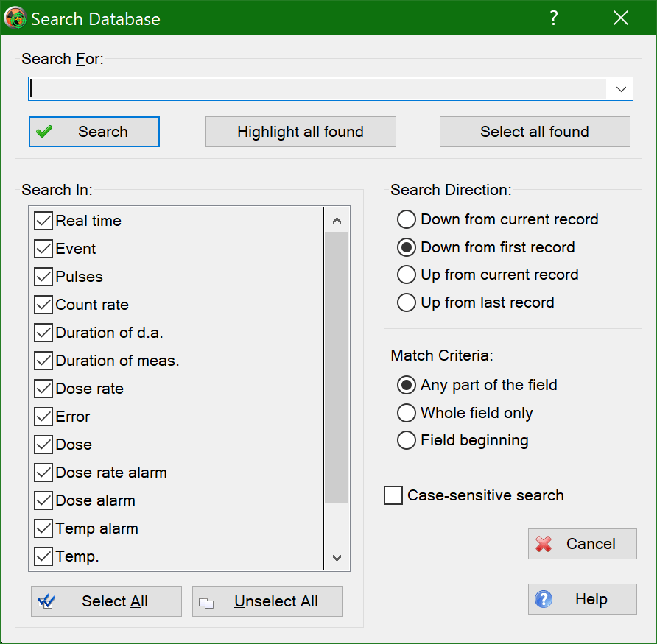Click the field list scrollbar thumb

click(337, 368)
